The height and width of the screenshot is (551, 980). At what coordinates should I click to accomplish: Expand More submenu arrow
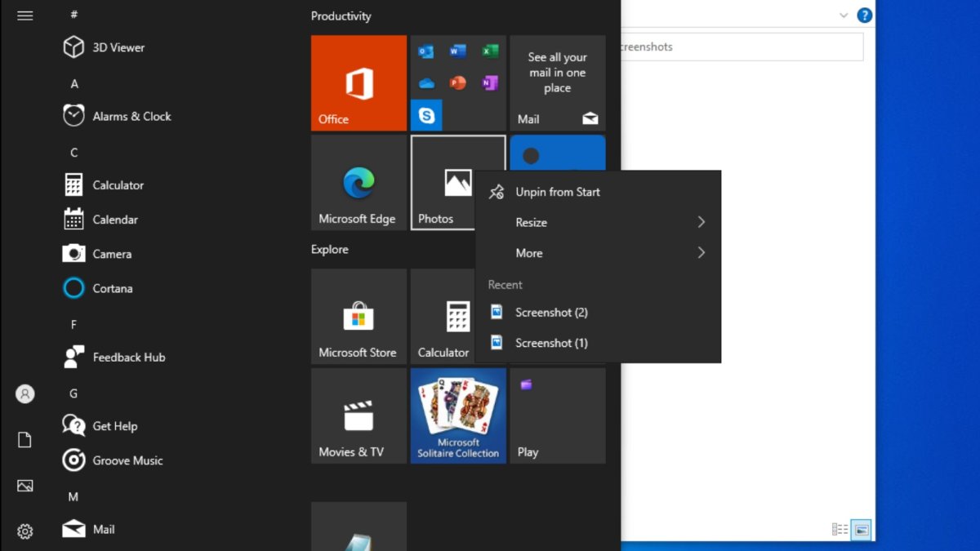pyautogui.click(x=702, y=253)
